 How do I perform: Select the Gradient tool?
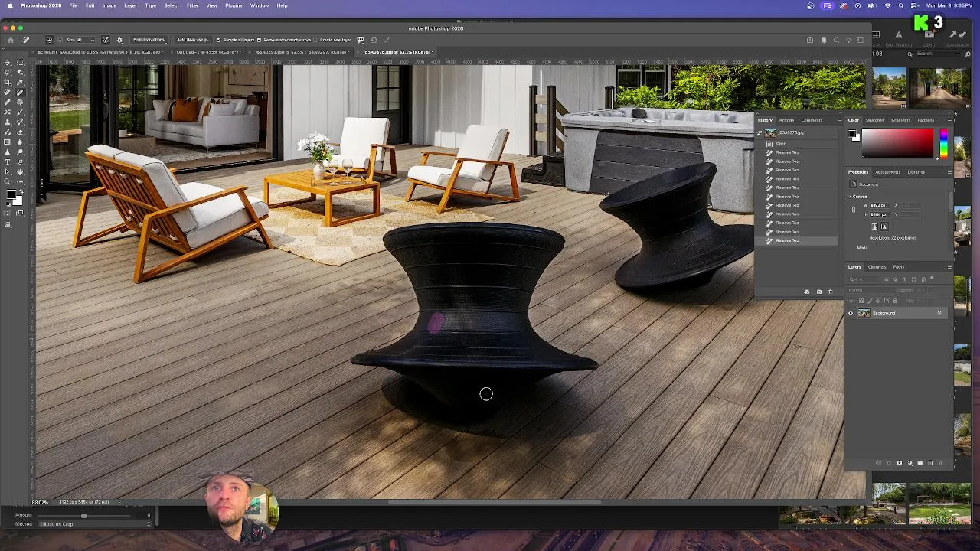(x=8, y=142)
